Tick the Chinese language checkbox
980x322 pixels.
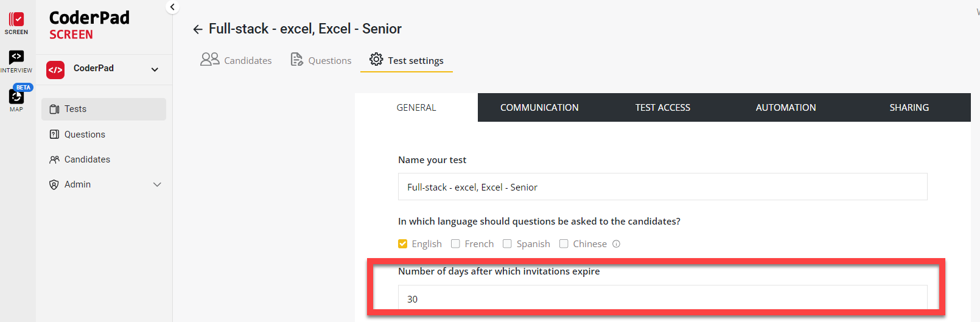pyautogui.click(x=564, y=244)
